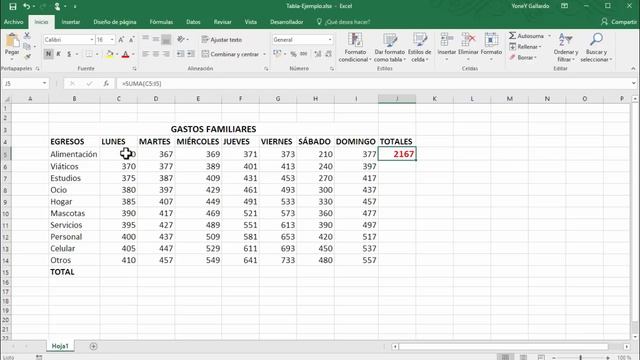
Task: Add a new sheet with plus icon
Action: 93,347
